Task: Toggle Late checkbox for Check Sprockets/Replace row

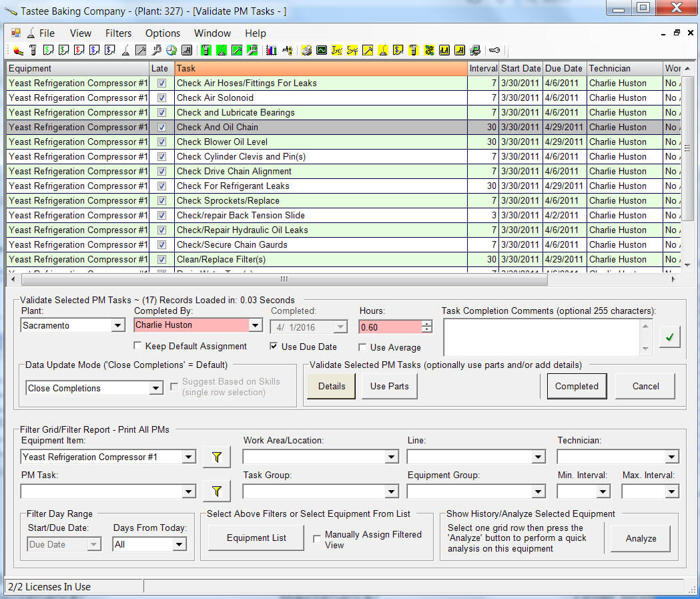Action: tap(161, 200)
